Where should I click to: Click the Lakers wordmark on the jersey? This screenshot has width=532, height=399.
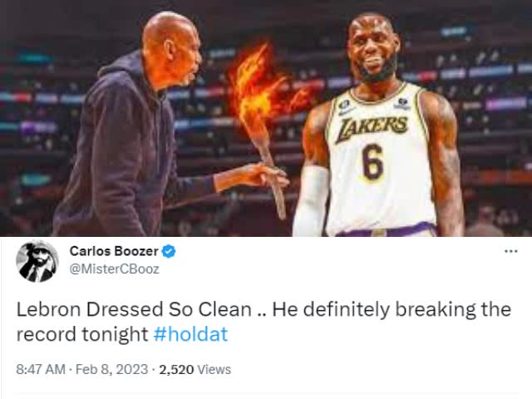coord(372,127)
